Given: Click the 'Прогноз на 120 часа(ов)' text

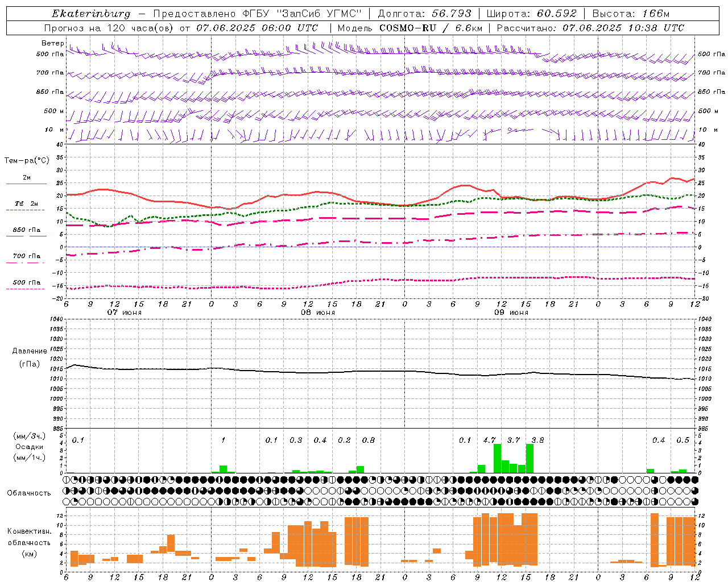Looking at the screenshot, I should pos(109,28).
